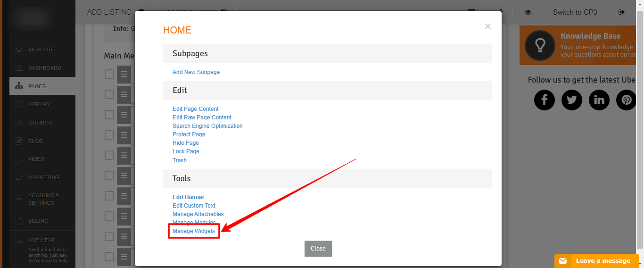This screenshot has height=268, width=644.
Task: Open Account & Settings in the sidebar
Action: [43, 199]
